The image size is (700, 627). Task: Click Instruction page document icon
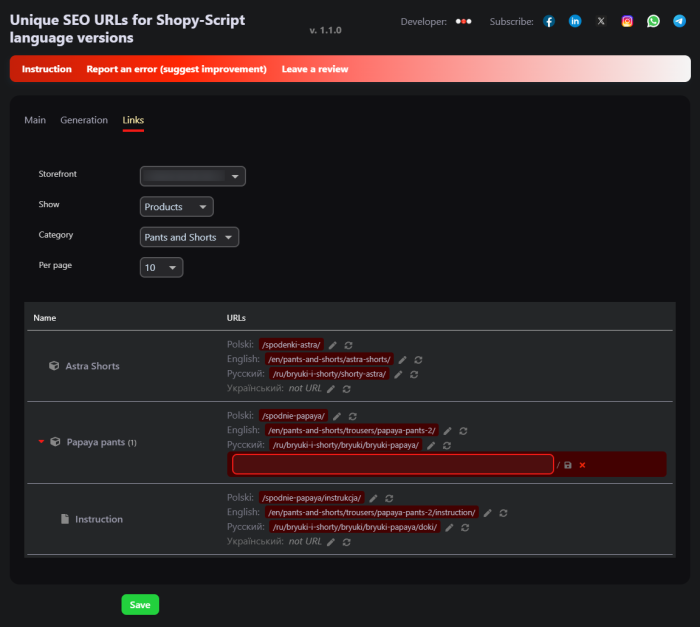pos(65,519)
